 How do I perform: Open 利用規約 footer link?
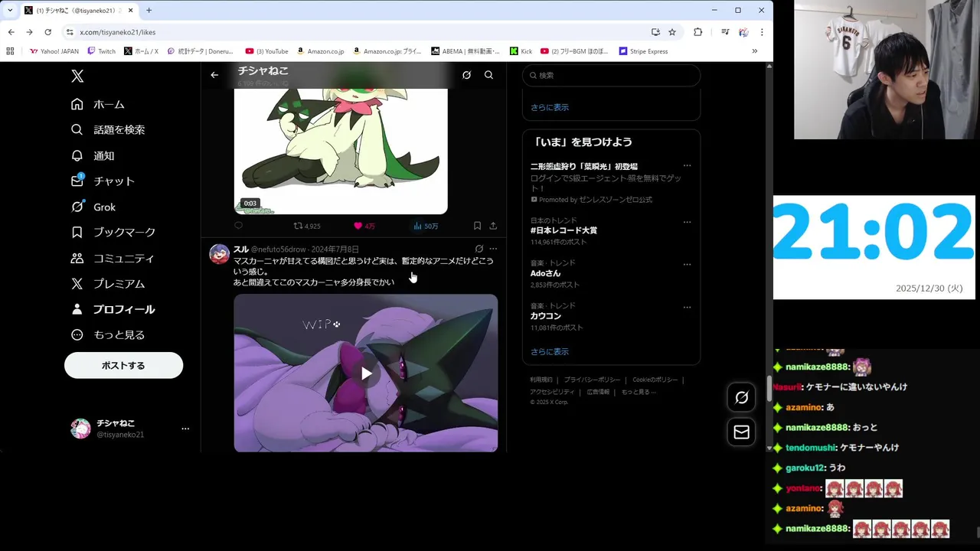coord(541,380)
